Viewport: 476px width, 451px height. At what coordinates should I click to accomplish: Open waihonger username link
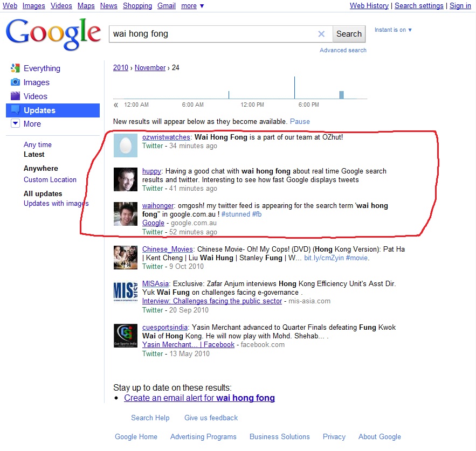coord(158,206)
